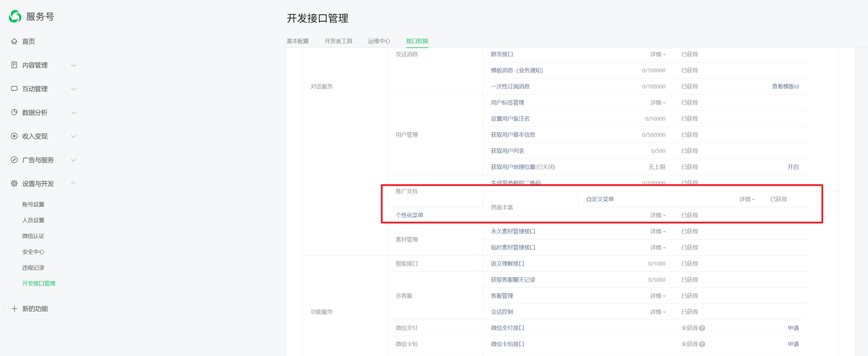Click the plus icon for 新的功能
The width and height of the screenshot is (868, 356).
pyautogui.click(x=14, y=309)
